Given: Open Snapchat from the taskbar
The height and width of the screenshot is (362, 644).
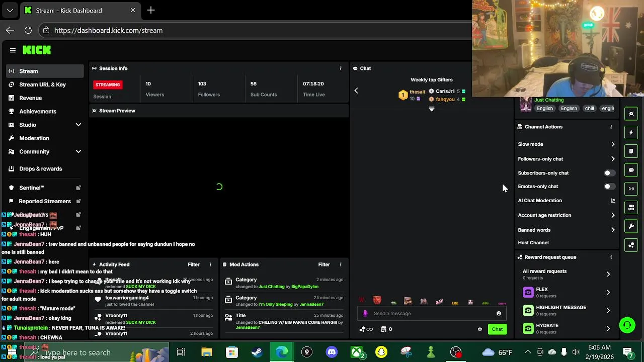Looking at the screenshot, I should pyautogui.click(x=381, y=352).
